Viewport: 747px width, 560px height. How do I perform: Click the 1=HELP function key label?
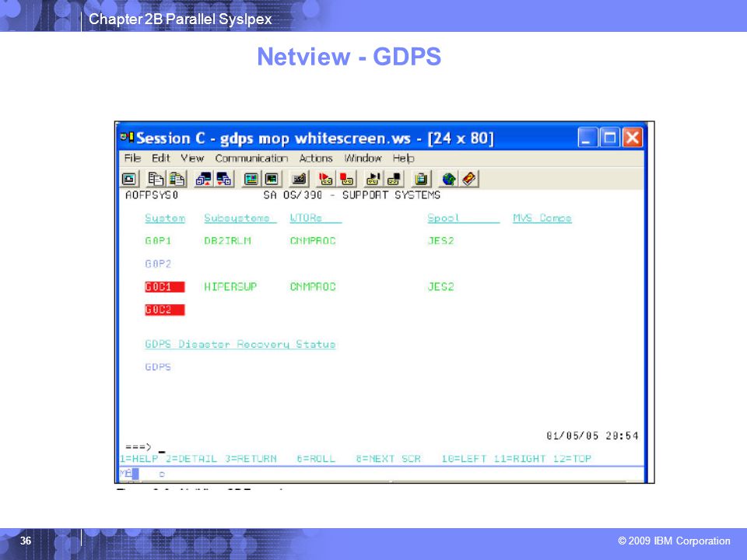pos(139,459)
